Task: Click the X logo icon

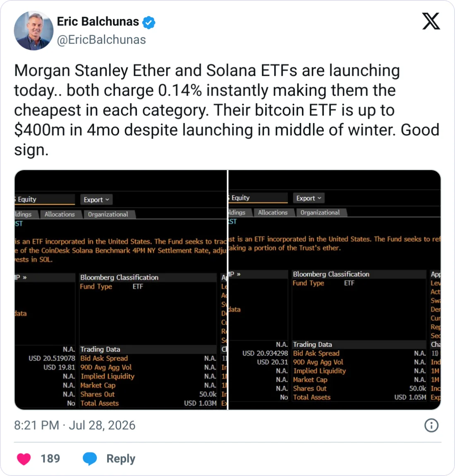Action: [x=431, y=21]
